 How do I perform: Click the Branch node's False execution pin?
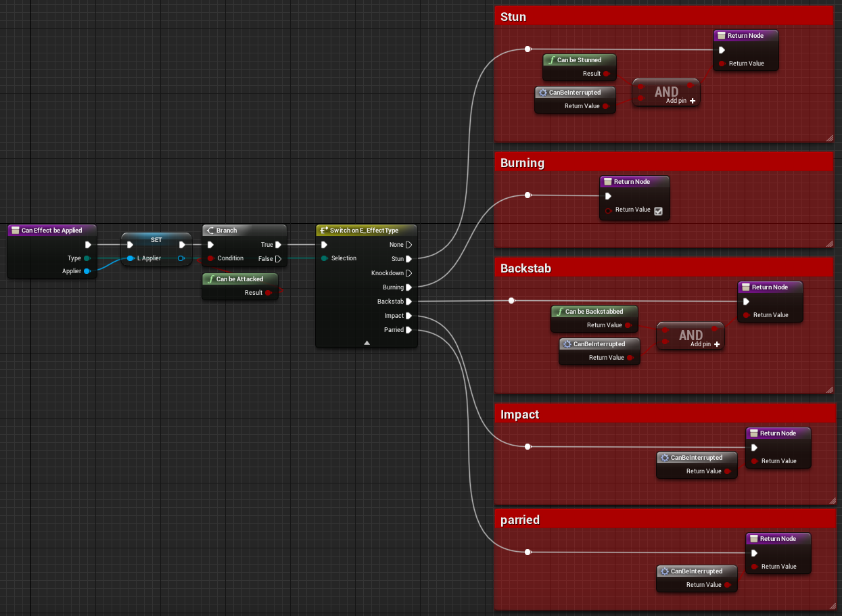(278, 259)
